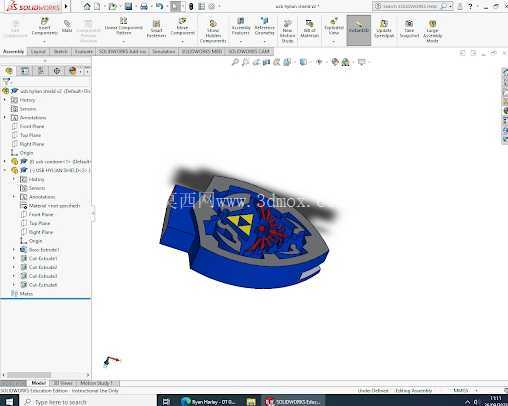Open the Display Style cube icon
Screen dimensions: 508x406
click(303, 62)
